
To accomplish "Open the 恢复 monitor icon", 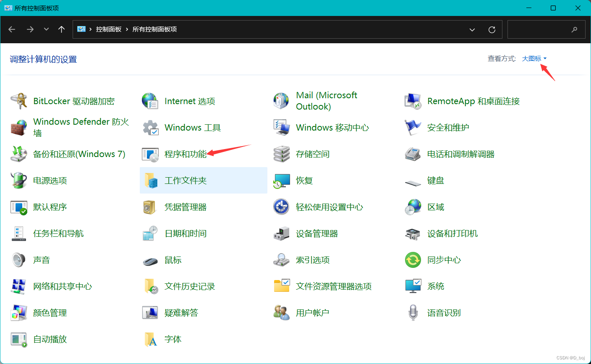I will pos(281,181).
